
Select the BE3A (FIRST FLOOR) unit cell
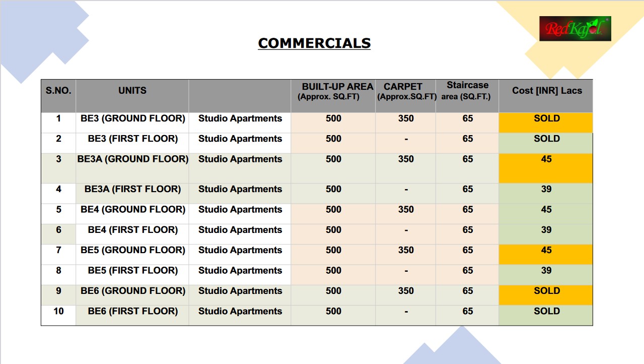tap(132, 189)
